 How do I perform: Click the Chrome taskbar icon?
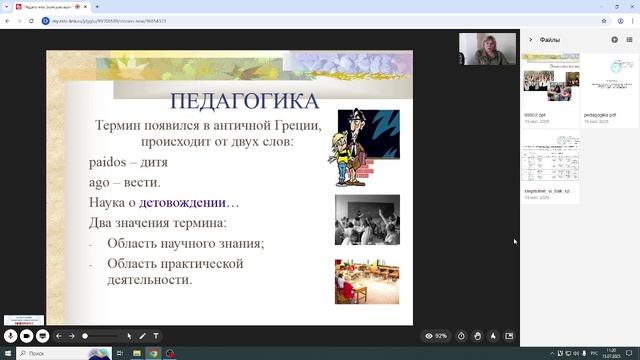pyautogui.click(x=153, y=353)
